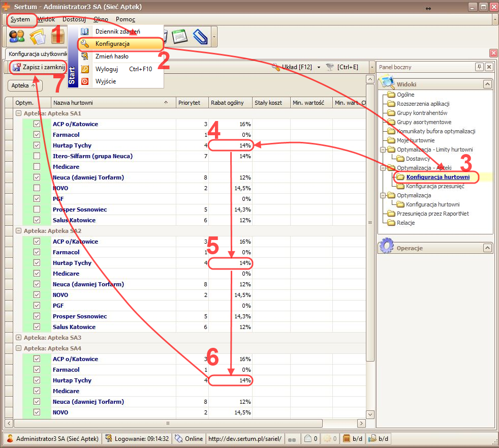Enable the Prosper Sosnowiec checkbox in Apteka SA1

37,210
